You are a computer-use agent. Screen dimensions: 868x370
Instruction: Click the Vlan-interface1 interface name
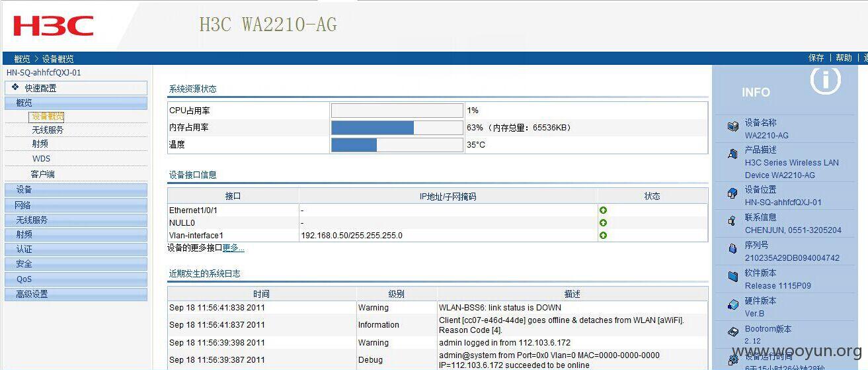pyautogui.click(x=196, y=236)
